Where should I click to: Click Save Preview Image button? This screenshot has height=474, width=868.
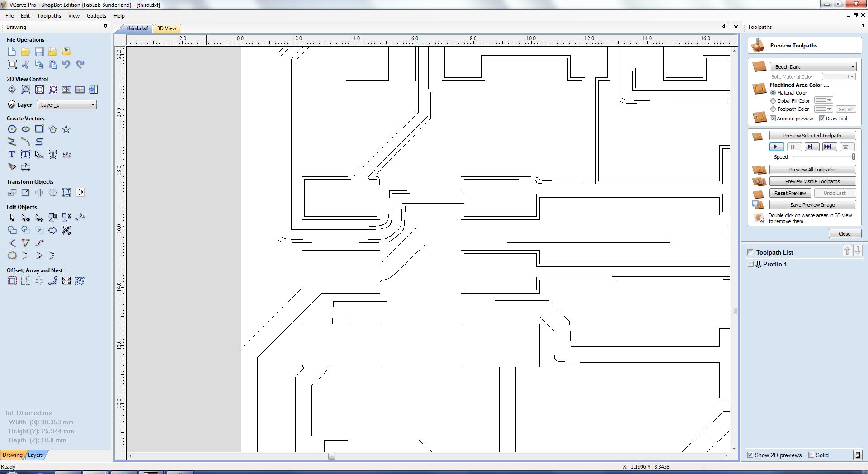[x=812, y=205]
